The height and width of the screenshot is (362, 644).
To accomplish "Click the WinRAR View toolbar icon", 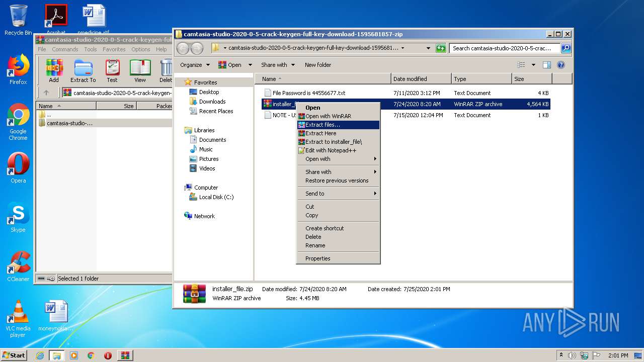I will (x=140, y=70).
